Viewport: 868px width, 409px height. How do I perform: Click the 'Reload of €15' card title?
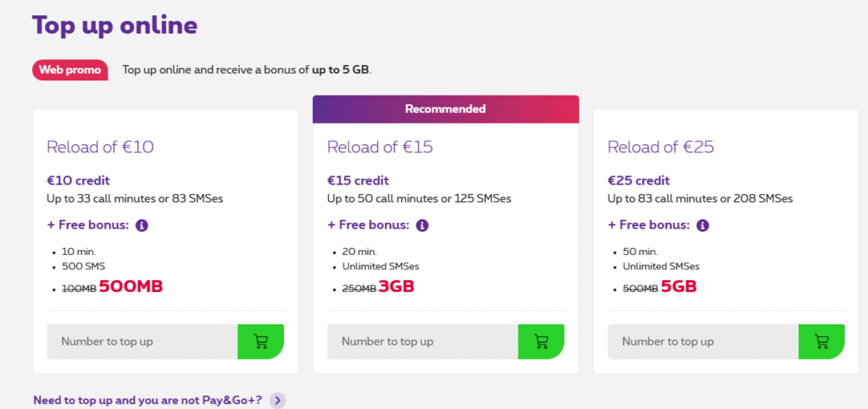(380, 146)
